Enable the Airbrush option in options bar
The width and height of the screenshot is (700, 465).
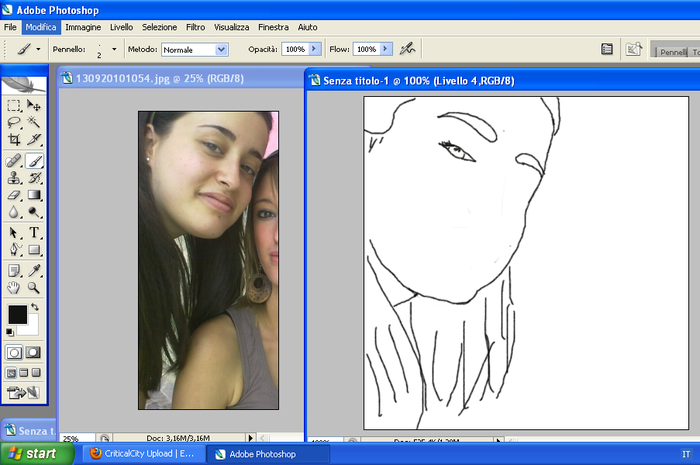pos(407,48)
